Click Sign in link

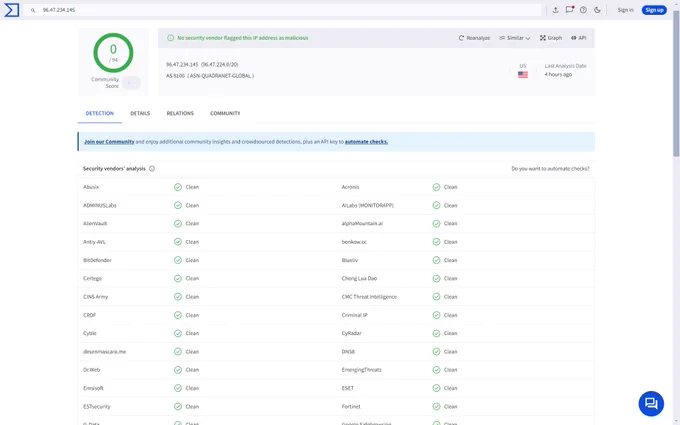point(625,10)
